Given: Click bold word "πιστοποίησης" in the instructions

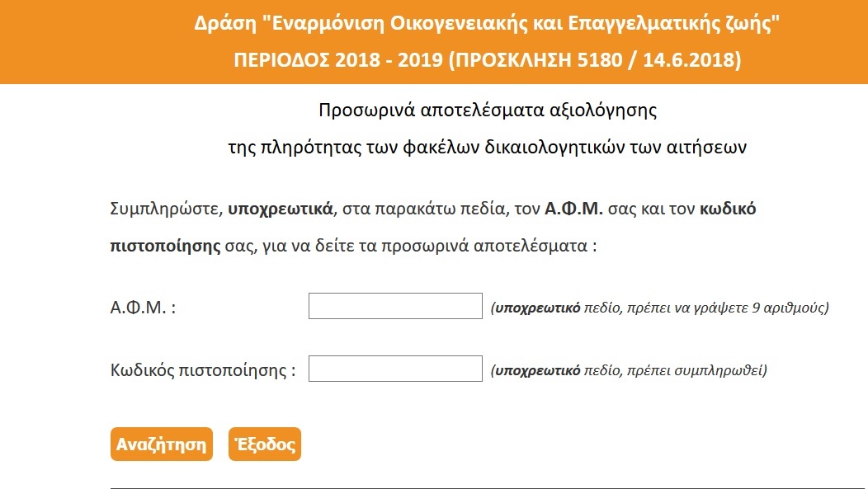Looking at the screenshot, I should tap(165, 246).
